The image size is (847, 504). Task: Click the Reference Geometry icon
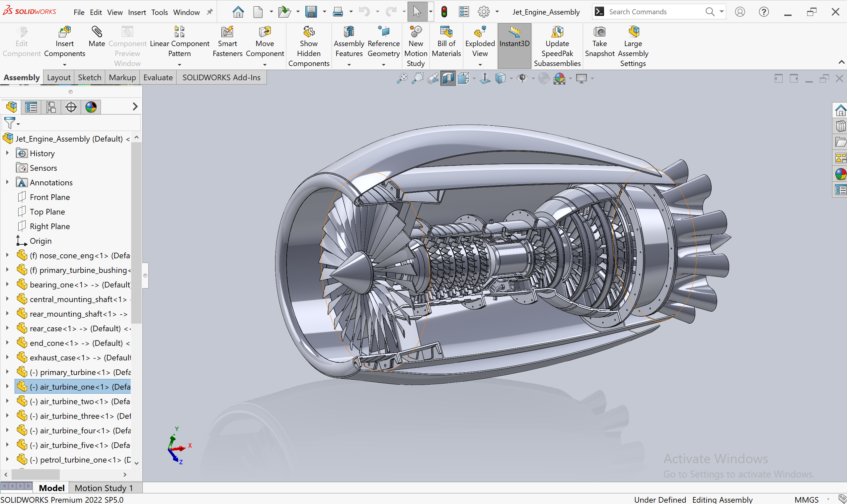pos(384,32)
